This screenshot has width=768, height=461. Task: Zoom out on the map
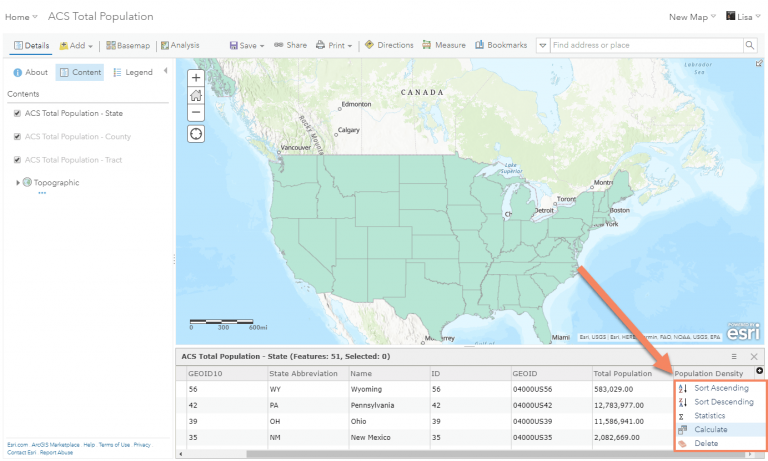point(196,112)
